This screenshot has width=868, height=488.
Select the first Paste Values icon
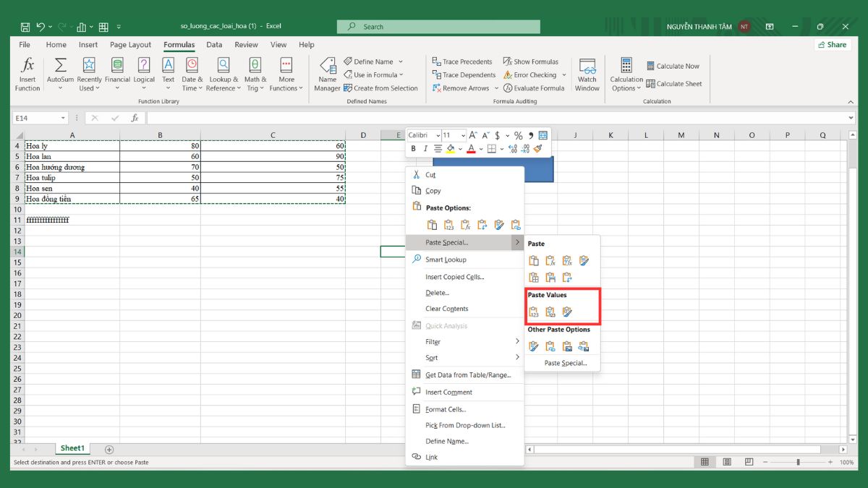tap(534, 312)
